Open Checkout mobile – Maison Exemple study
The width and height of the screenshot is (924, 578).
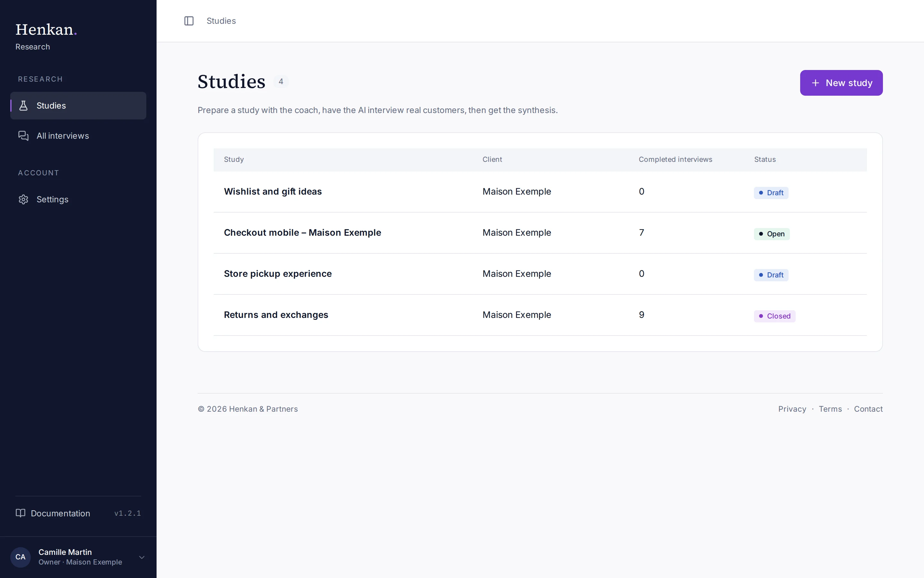(x=303, y=232)
